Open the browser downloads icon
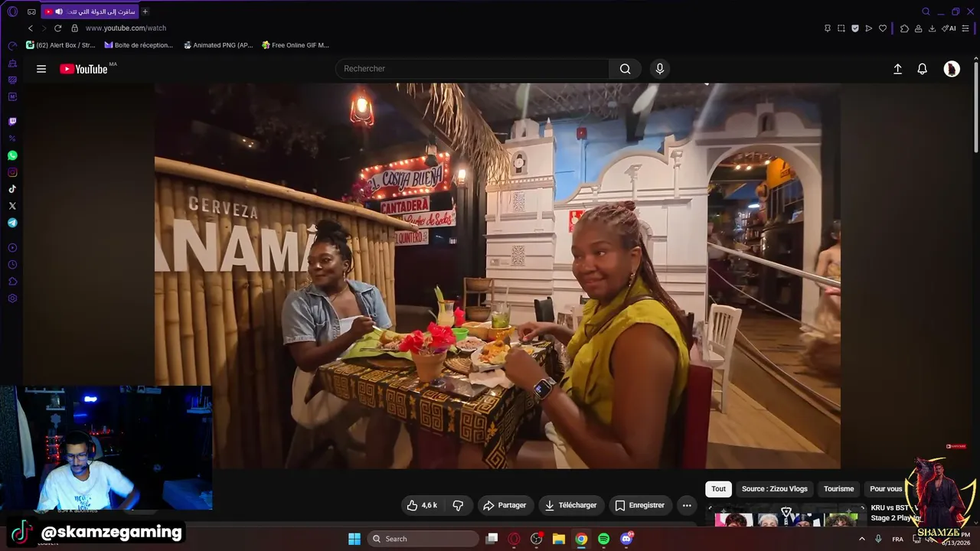980x551 pixels. coord(932,28)
